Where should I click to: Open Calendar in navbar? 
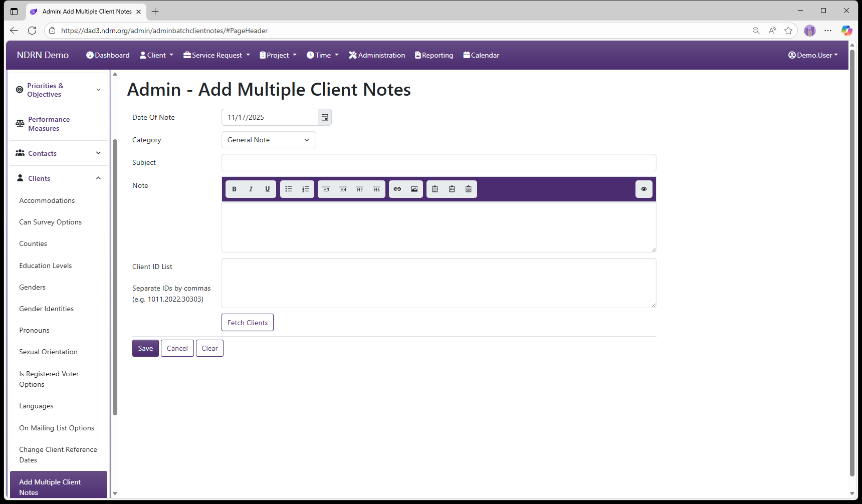tap(481, 55)
